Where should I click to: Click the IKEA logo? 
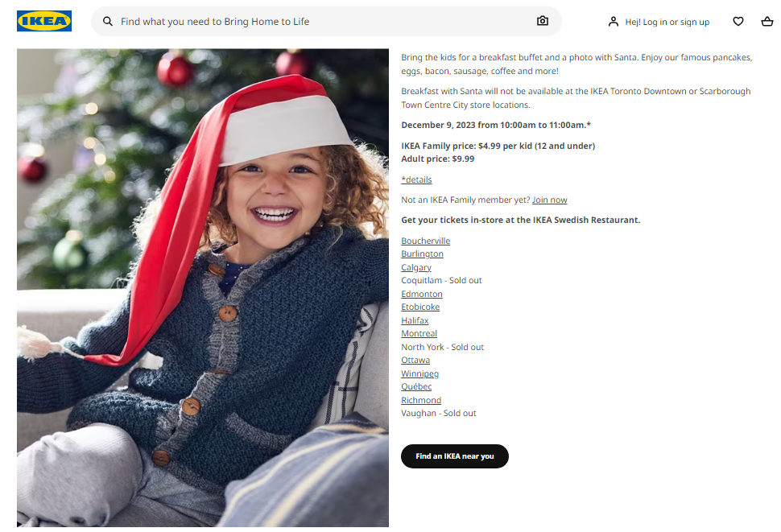click(x=43, y=21)
